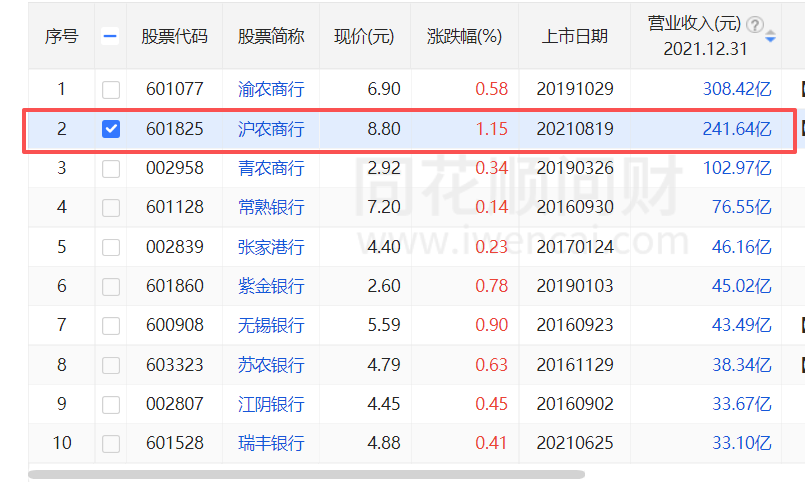Click the horizontal scrollbar under the table
This screenshot has height=482, width=805.
click(306, 474)
